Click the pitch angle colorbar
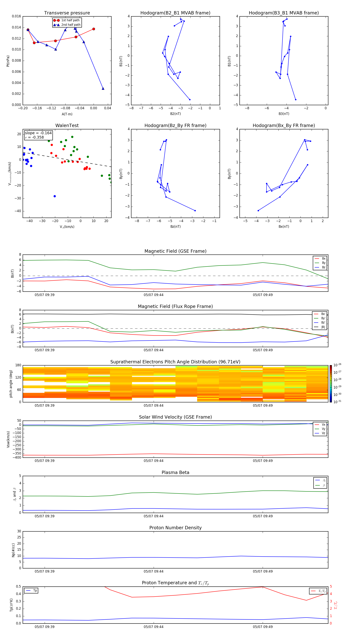351x644 pixels. (x=331, y=384)
